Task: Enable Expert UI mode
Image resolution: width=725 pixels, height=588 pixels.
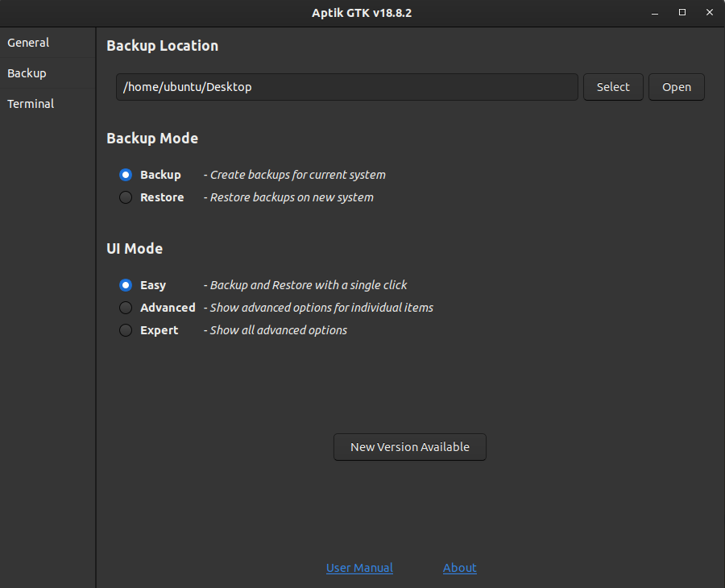Action: (x=126, y=330)
